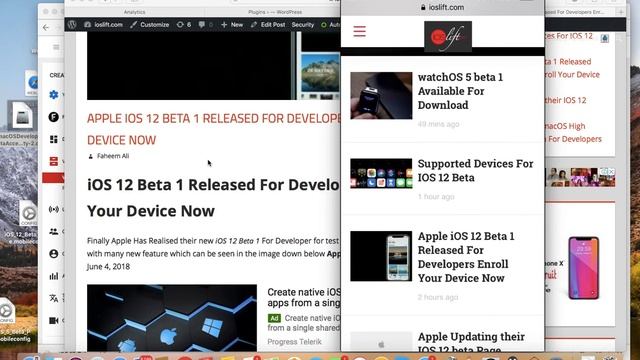Screen dimensions: 640x360
Task: Open Supported Devices For IOS 12 Beta article
Action: (x=476, y=170)
